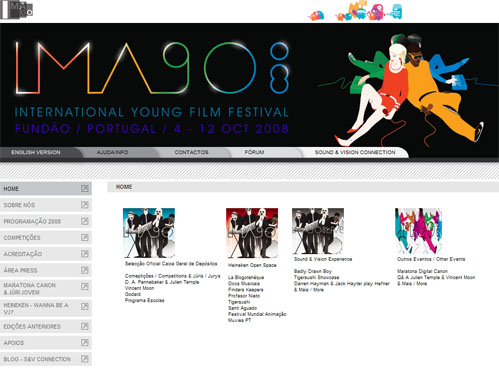Click & Mais / More under Sound & Vision

309,290
